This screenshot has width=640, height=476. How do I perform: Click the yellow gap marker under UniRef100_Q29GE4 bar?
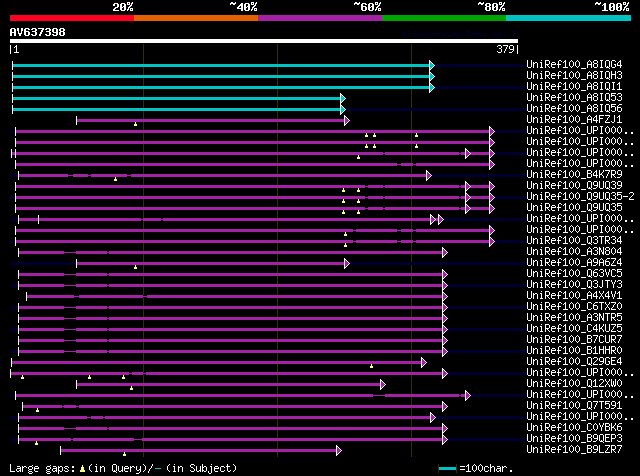click(371, 366)
